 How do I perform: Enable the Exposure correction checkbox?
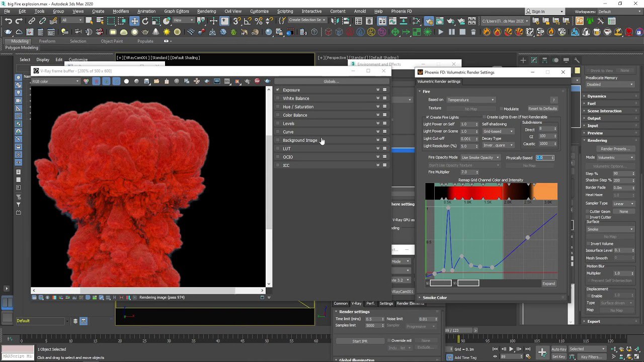pyautogui.click(x=278, y=90)
